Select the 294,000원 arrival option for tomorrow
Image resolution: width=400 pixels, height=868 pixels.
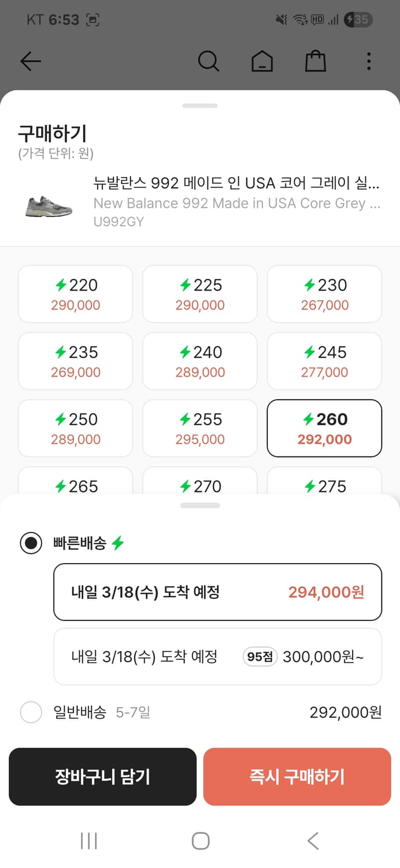[x=218, y=592]
